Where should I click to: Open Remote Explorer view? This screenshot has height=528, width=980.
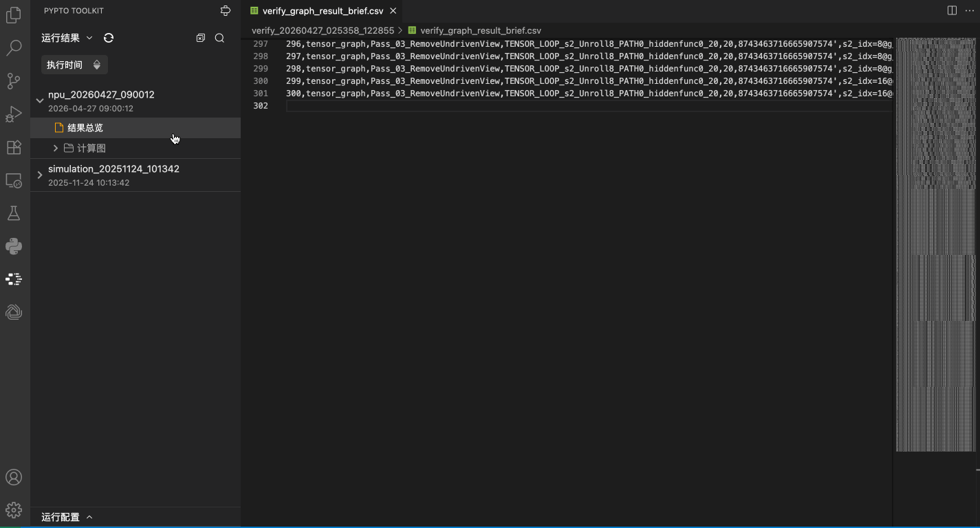click(14, 180)
